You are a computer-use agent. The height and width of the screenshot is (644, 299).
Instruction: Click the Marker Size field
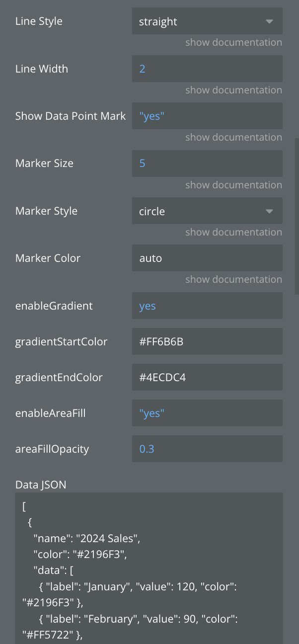[x=207, y=163]
